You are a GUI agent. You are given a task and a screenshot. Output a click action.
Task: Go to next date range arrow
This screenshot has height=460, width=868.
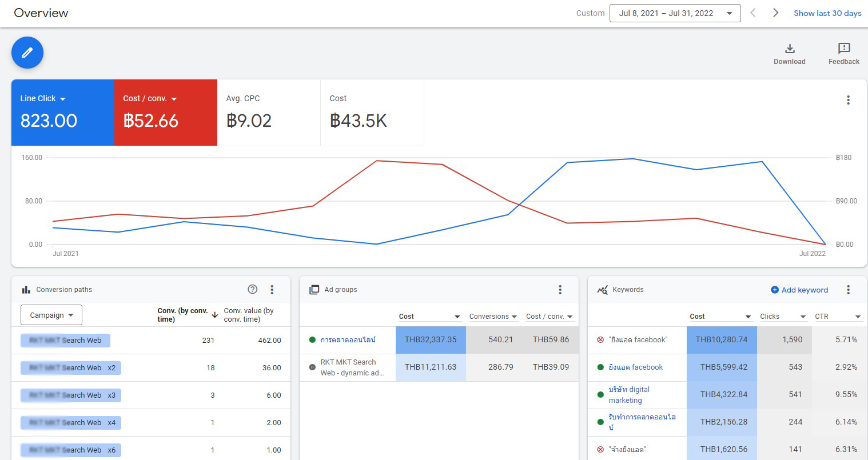tap(775, 13)
